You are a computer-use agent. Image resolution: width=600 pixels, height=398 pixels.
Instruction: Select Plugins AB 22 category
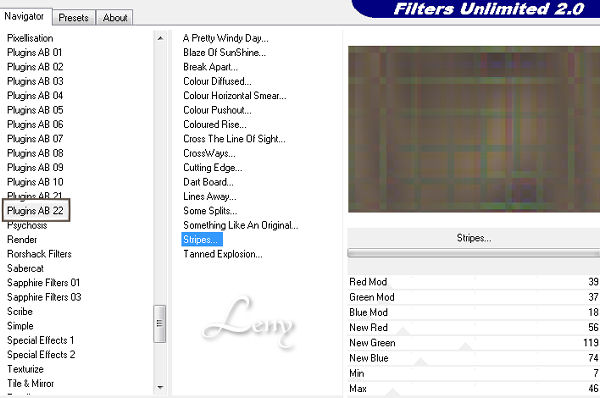click(x=36, y=210)
